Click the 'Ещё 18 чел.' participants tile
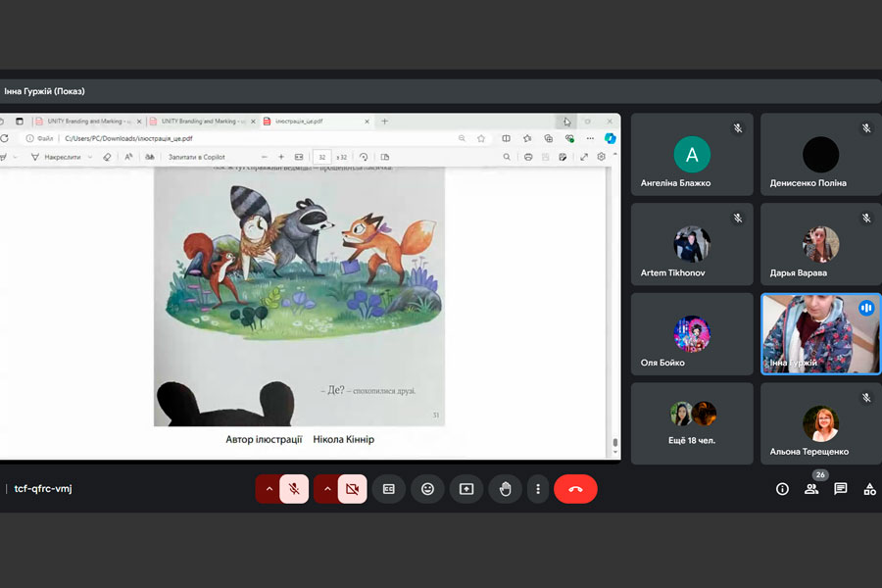 click(692, 422)
